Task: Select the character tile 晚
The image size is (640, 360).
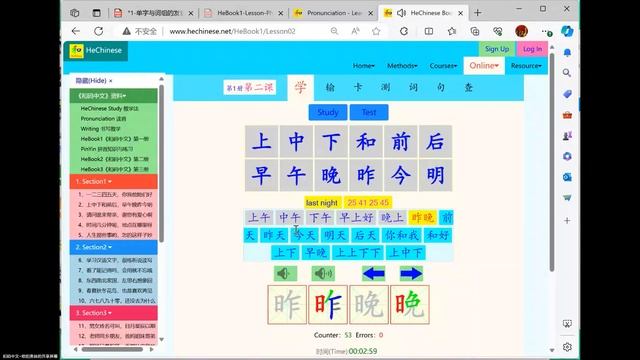Action: [331, 176]
